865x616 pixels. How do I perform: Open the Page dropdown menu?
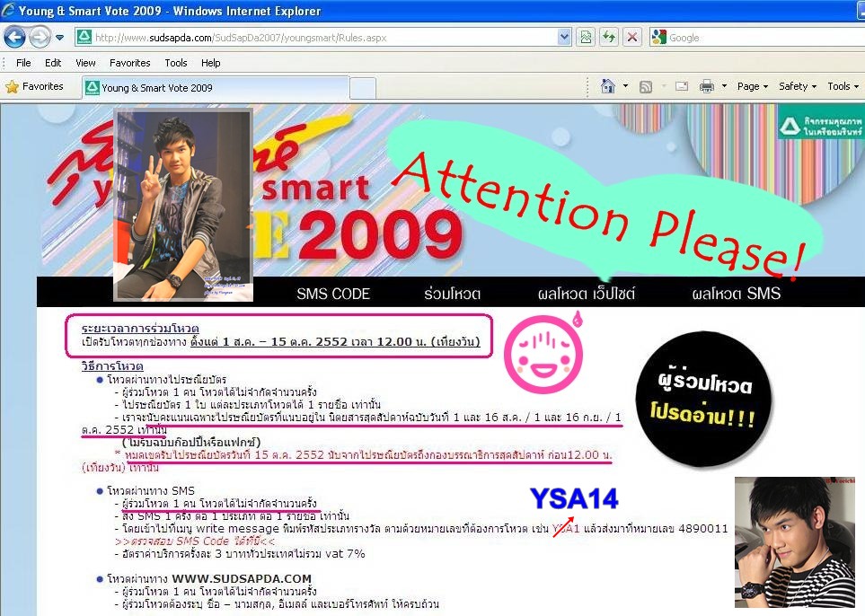tap(753, 86)
